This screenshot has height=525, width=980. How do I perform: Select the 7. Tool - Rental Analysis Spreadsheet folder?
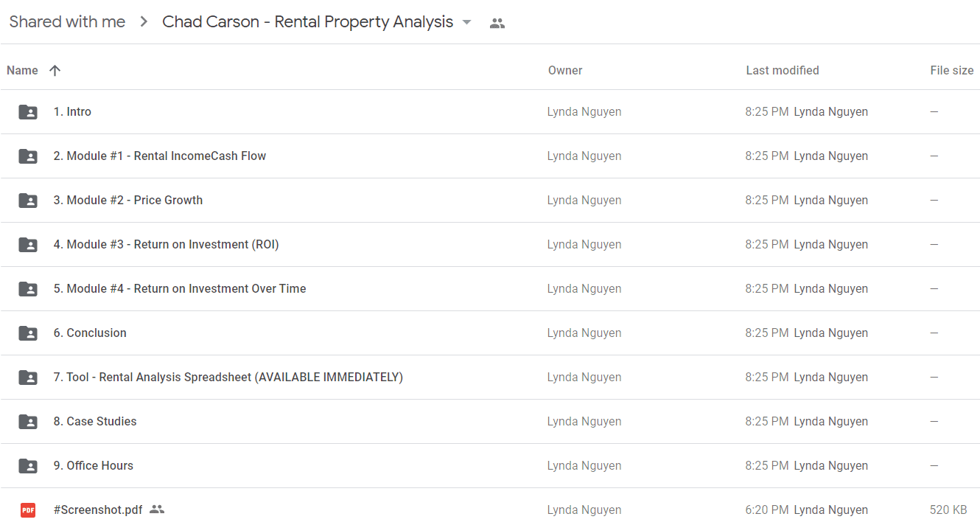click(x=490, y=378)
